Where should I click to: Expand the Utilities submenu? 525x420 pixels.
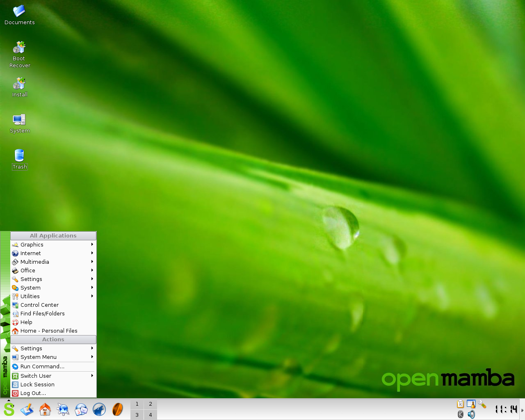pos(53,296)
